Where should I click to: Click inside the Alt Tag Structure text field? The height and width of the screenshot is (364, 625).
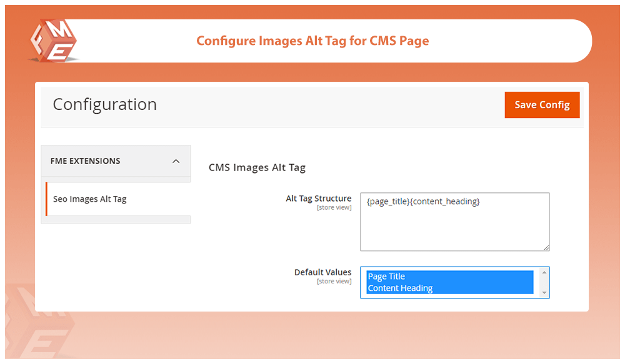click(454, 222)
